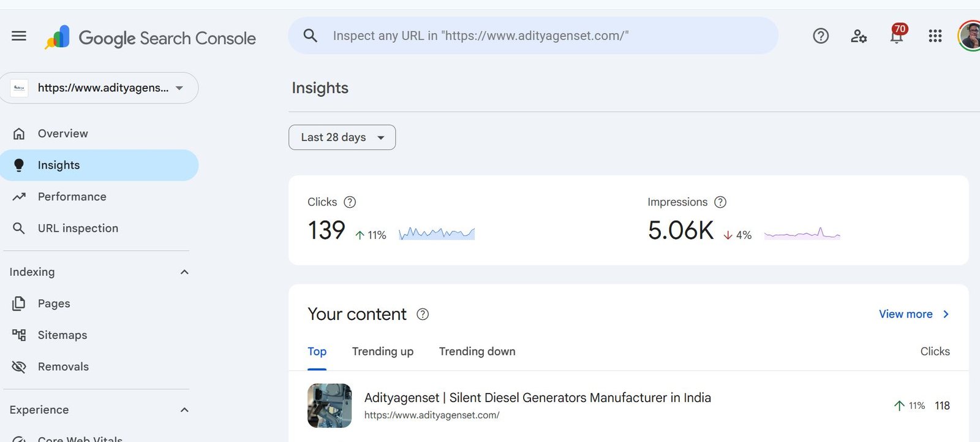Click the Impressions help tooltip icon
Image resolution: width=980 pixels, height=442 pixels.
720,202
